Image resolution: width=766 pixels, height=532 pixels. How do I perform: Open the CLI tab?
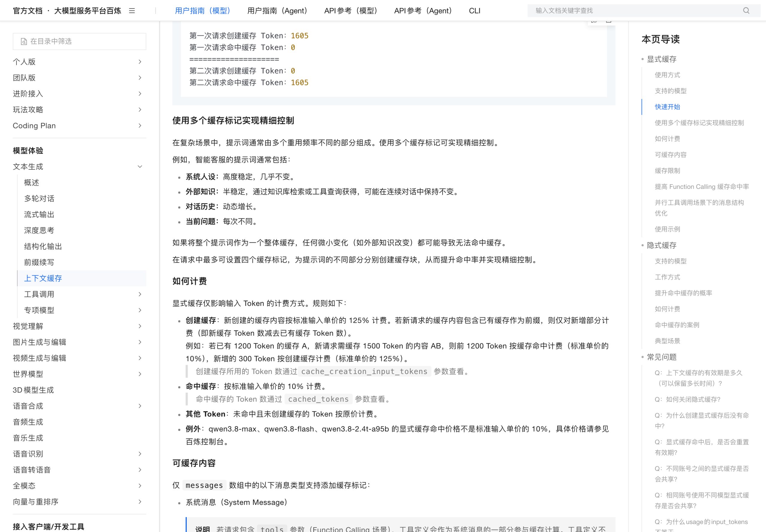(474, 11)
